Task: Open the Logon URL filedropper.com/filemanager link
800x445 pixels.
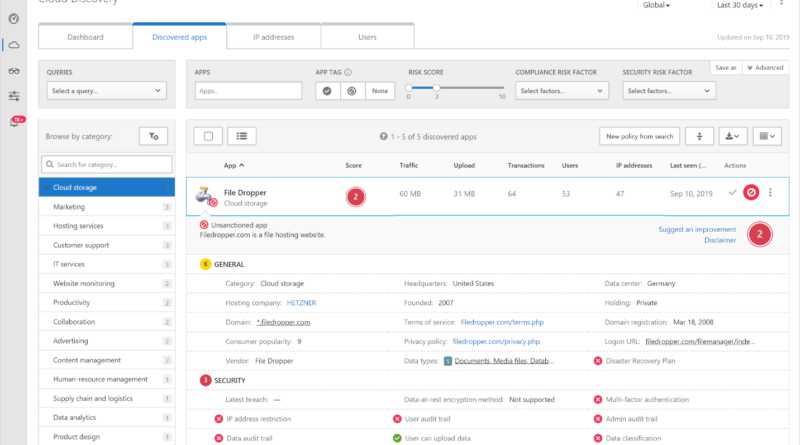Action: click(700, 341)
